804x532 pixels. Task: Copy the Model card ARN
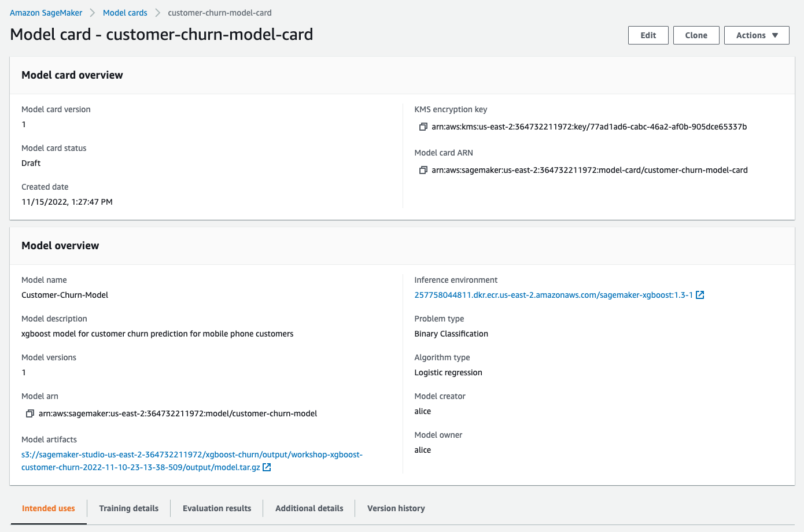[423, 170]
